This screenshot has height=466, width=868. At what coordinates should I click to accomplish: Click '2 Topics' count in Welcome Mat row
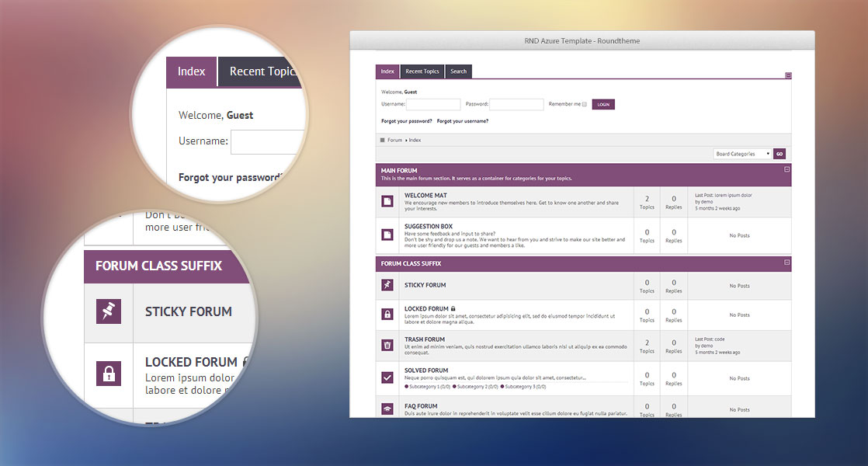pos(648,202)
